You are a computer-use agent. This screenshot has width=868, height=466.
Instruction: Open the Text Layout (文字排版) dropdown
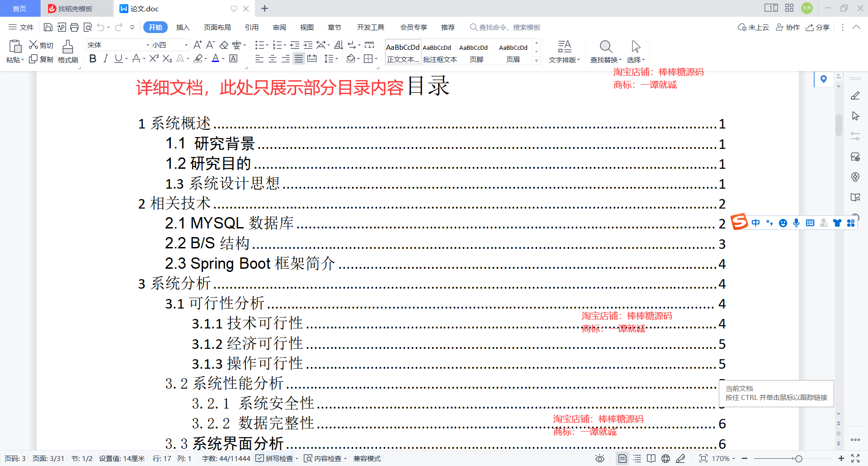point(564,60)
